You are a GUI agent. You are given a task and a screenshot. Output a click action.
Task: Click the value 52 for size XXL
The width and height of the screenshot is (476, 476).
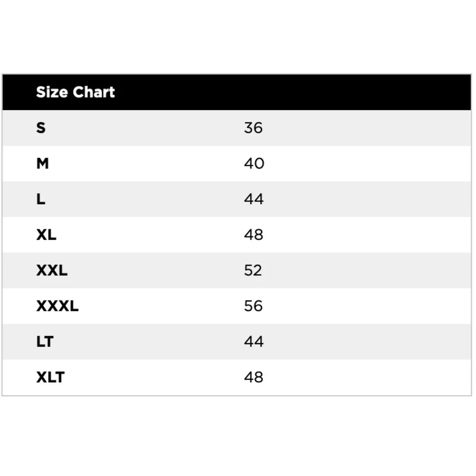tap(253, 270)
